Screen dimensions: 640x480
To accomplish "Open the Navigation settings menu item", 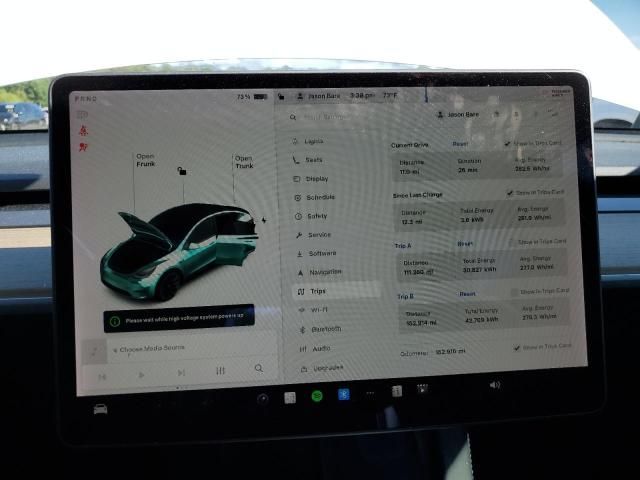I will [324, 272].
